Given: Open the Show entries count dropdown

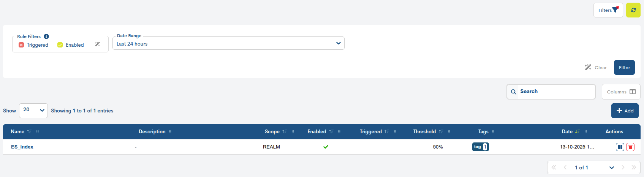Looking at the screenshot, I should 33,111.
